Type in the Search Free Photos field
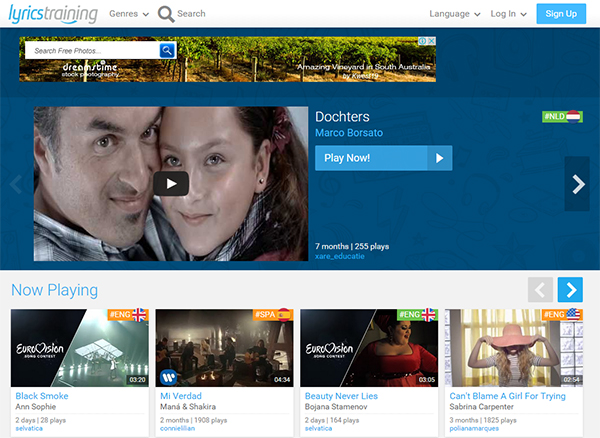The height and width of the screenshot is (438, 600). (90, 50)
